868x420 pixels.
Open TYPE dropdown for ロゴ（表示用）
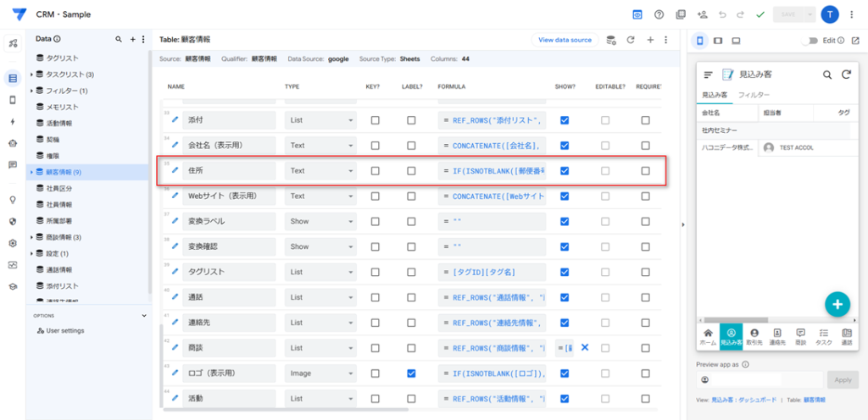[321, 373]
